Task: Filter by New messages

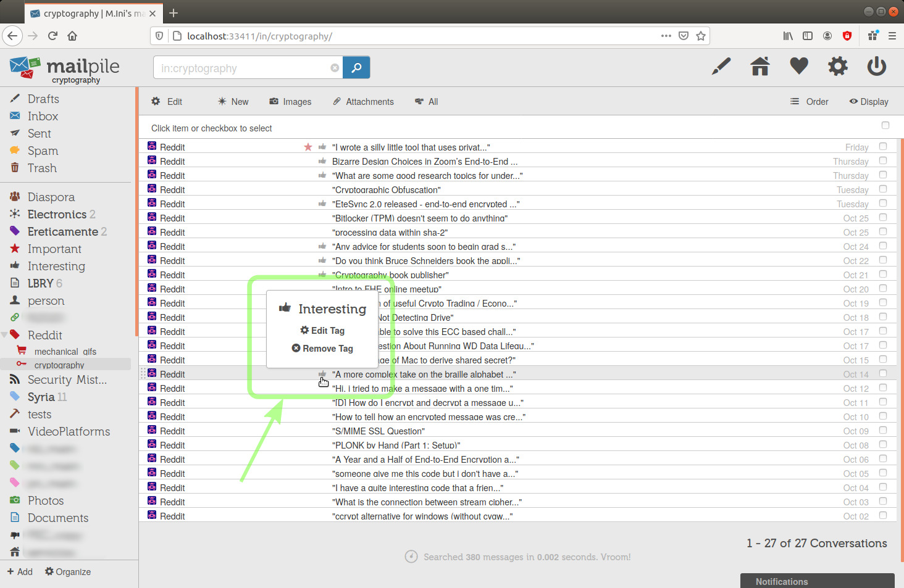Action: point(233,102)
